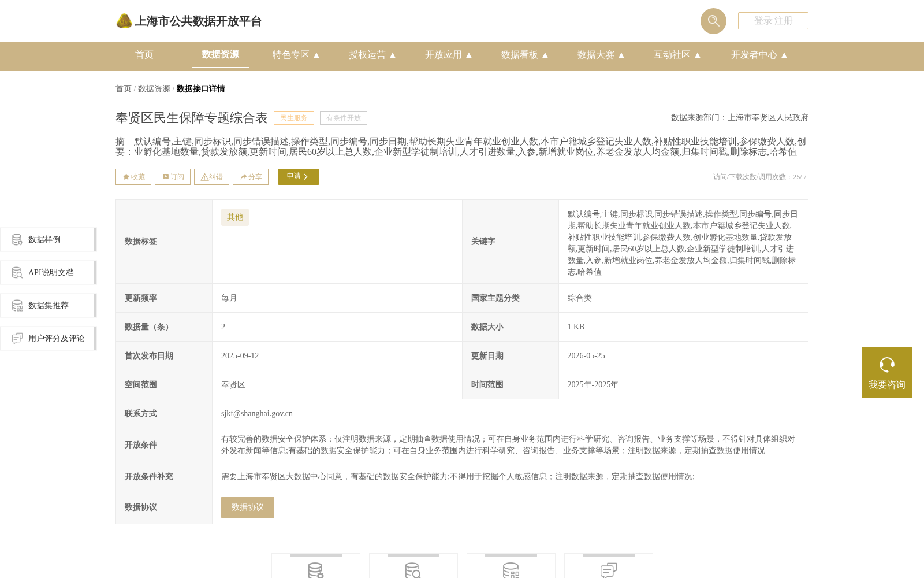Click the 我要咨询 headset icon
Image resolution: width=924 pixels, height=578 pixels.
click(x=887, y=365)
